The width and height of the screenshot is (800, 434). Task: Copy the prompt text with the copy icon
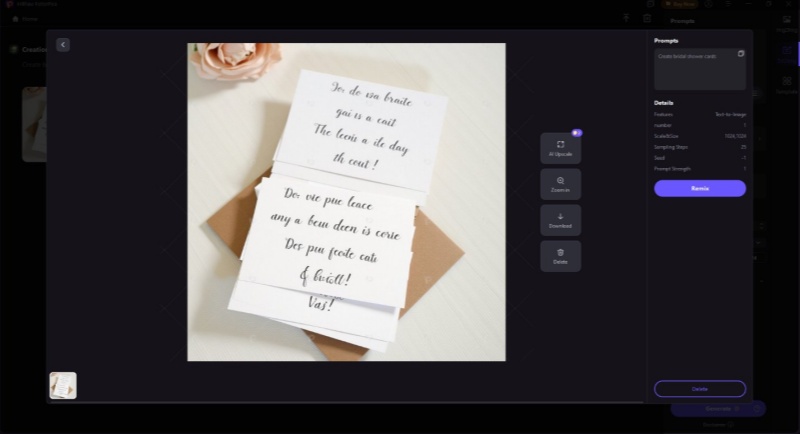tap(741, 54)
